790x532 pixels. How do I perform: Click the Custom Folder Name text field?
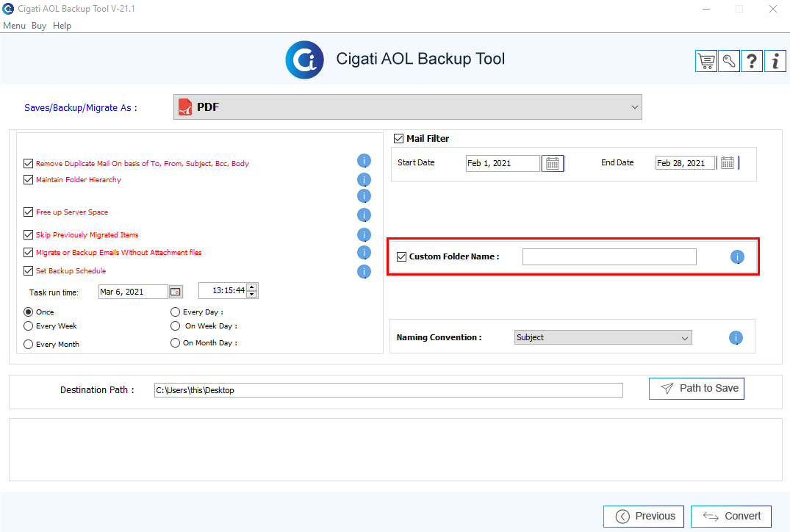click(609, 257)
